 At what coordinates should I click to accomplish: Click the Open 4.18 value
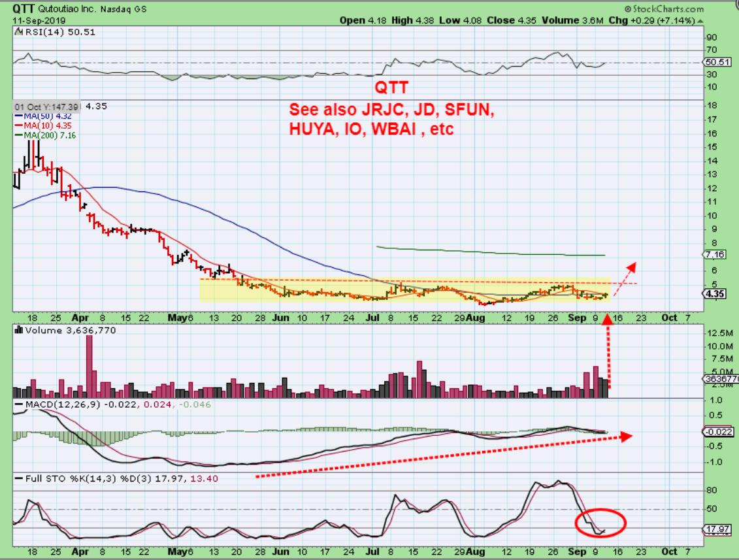(x=363, y=20)
